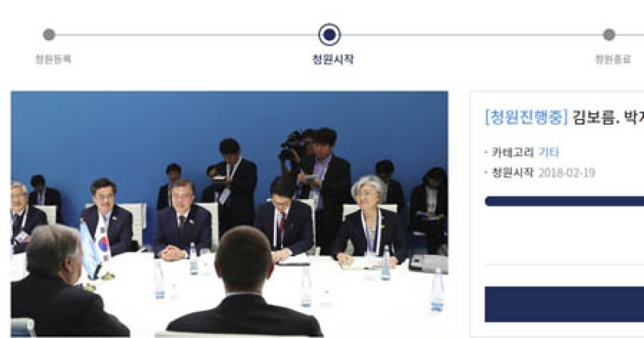Click the 2018-02-19 start date
Screen dimensions: 644x338
[566, 173]
